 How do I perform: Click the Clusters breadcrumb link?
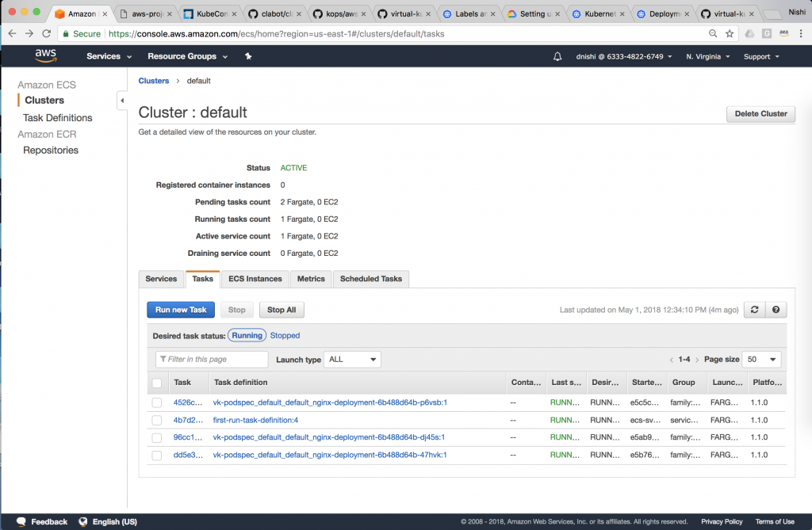154,81
